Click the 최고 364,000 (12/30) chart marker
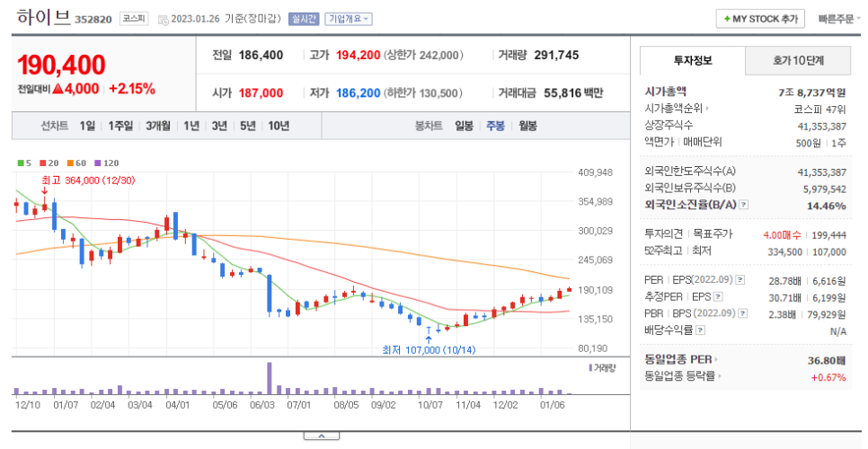This screenshot has height=449, width=868. point(88,180)
